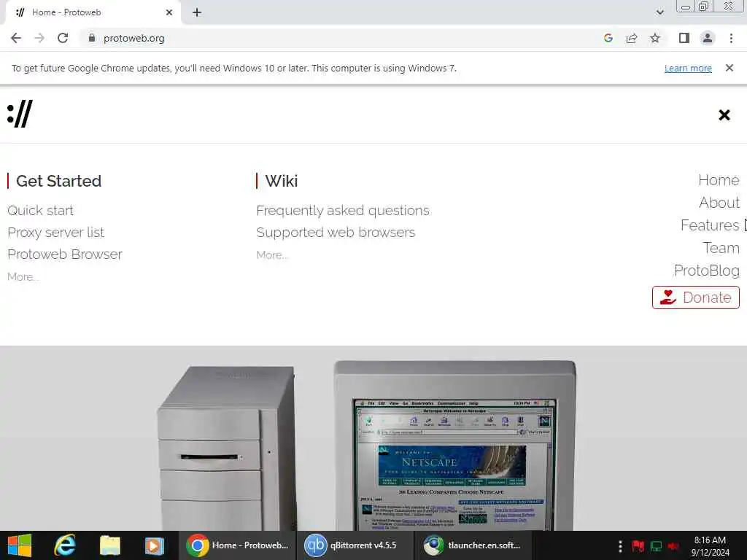Click the browser forward arrow
The width and height of the screenshot is (747, 560).
[39, 38]
